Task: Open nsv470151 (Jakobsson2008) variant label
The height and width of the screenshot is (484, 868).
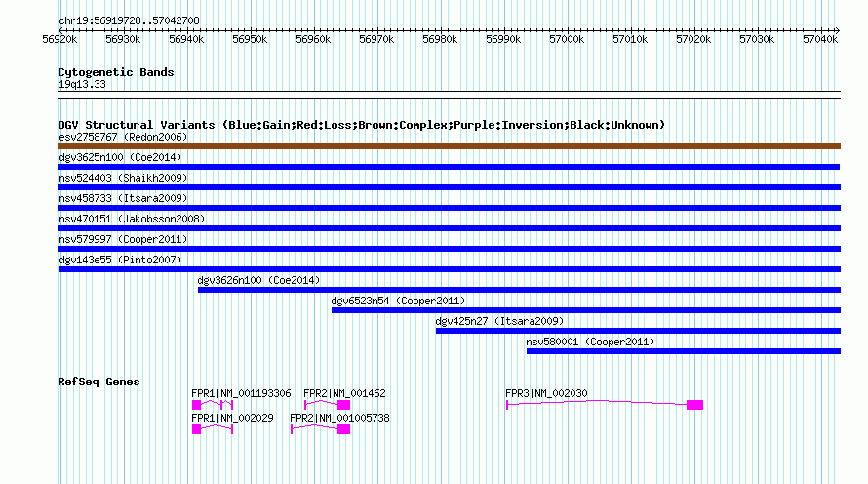Action: 132,219
